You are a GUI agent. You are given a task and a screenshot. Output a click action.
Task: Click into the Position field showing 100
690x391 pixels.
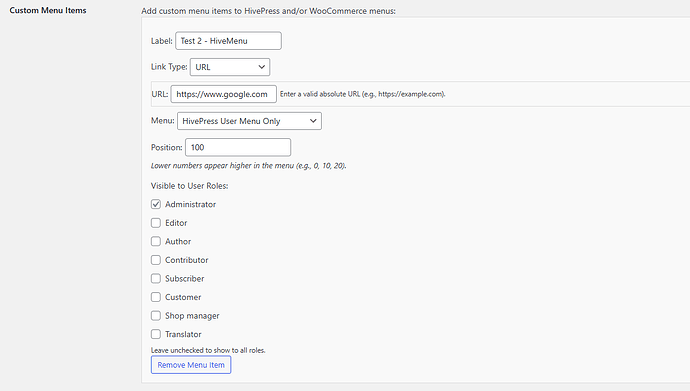coord(238,147)
